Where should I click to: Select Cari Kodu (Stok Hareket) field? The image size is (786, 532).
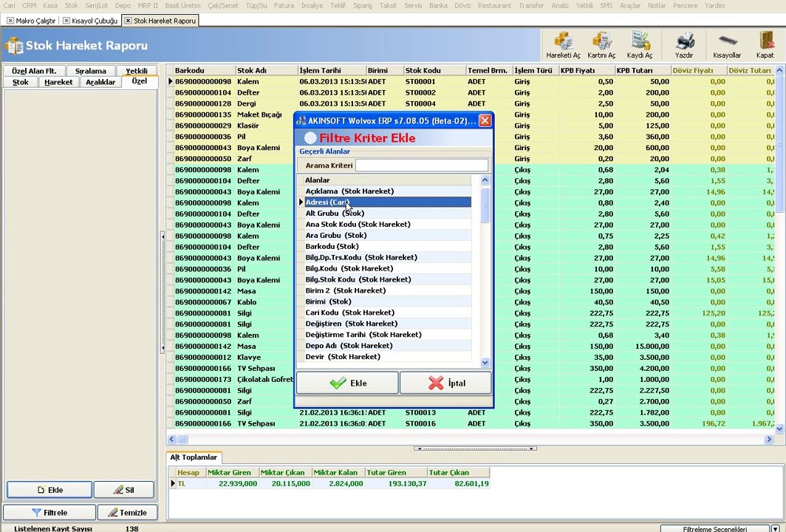point(388,313)
